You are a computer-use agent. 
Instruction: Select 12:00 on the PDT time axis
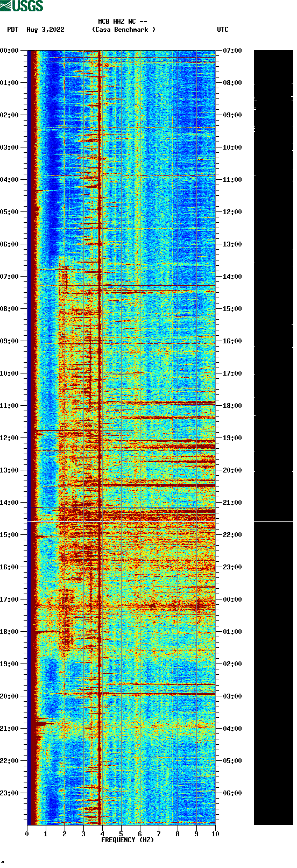tap(9, 438)
